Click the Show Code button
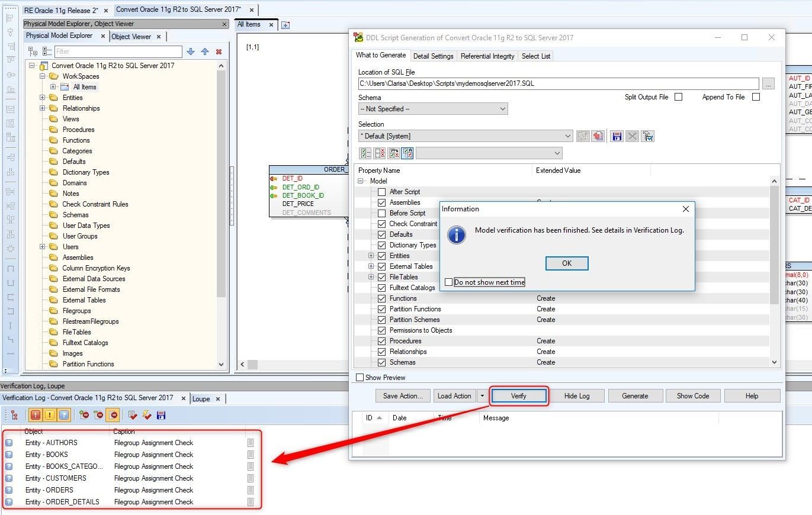The width and height of the screenshot is (812, 515). click(x=693, y=396)
